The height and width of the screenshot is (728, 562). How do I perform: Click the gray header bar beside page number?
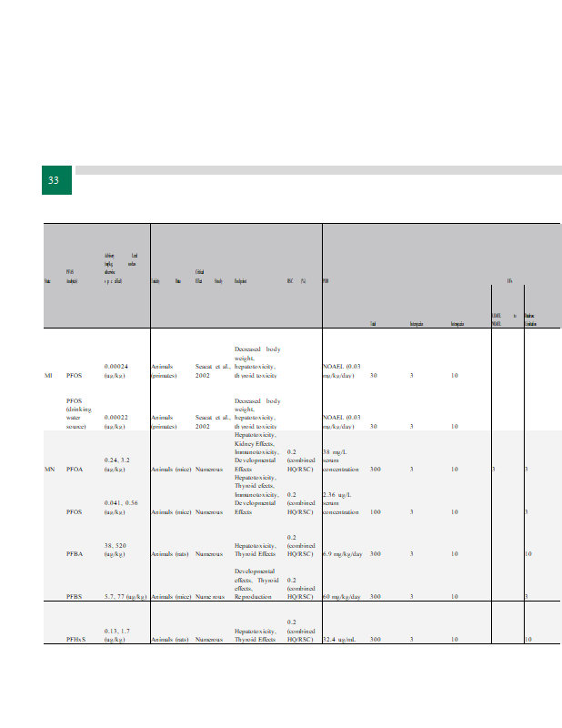point(317,170)
